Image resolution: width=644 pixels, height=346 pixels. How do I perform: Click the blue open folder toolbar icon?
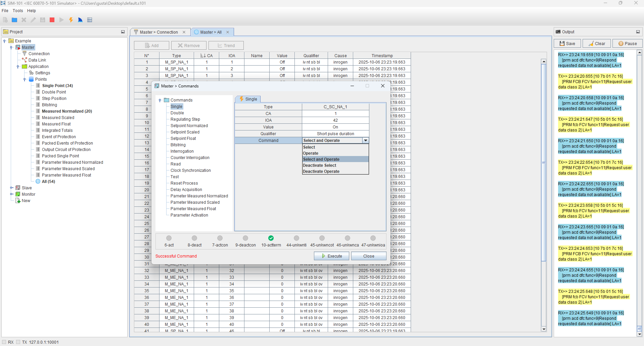click(14, 20)
